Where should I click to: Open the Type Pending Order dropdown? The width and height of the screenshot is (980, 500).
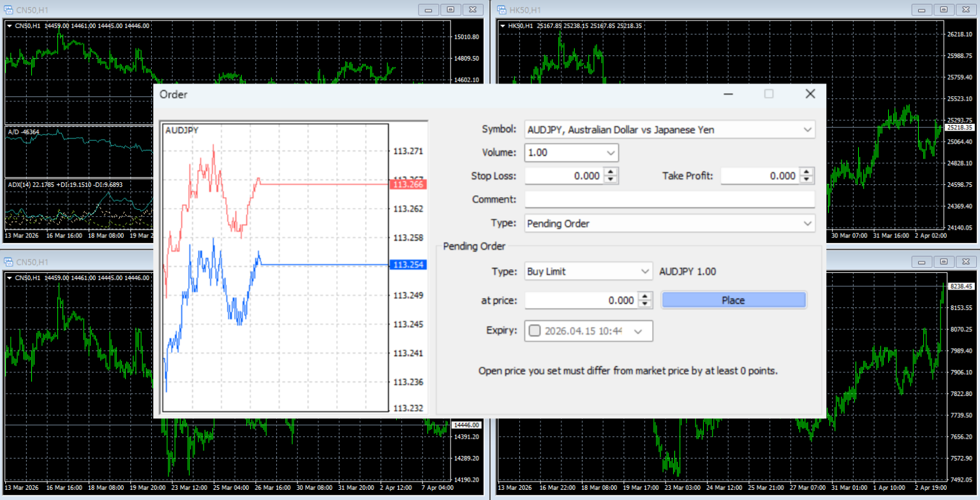(x=669, y=223)
